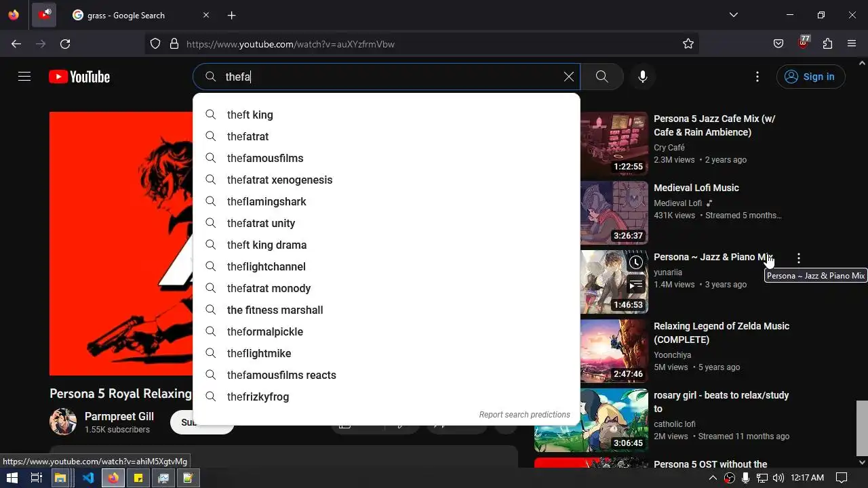
Task: Open Cry Café channel link
Action: pyautogui.click(x=669, y=148)
